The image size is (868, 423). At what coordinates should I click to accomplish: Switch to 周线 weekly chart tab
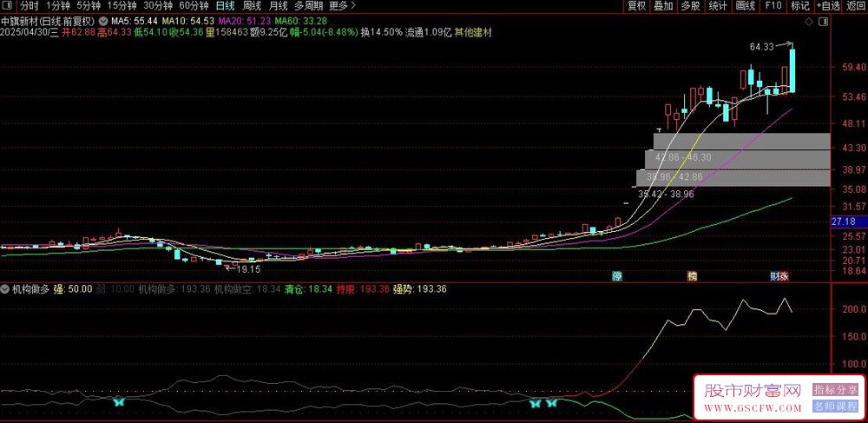click(252, 6)
